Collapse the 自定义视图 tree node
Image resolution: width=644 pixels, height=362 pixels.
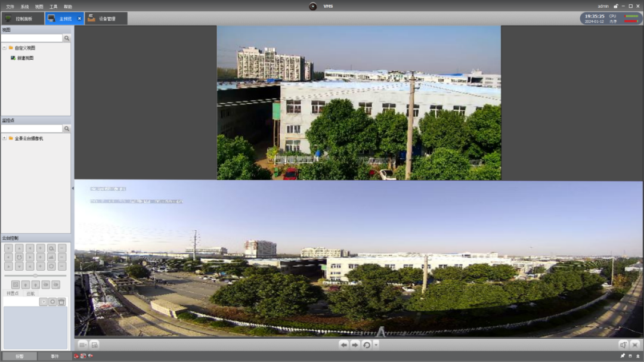tap(5, 48)
